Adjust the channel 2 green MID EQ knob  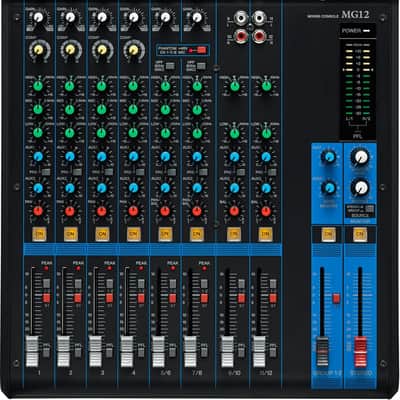[70, 109]
